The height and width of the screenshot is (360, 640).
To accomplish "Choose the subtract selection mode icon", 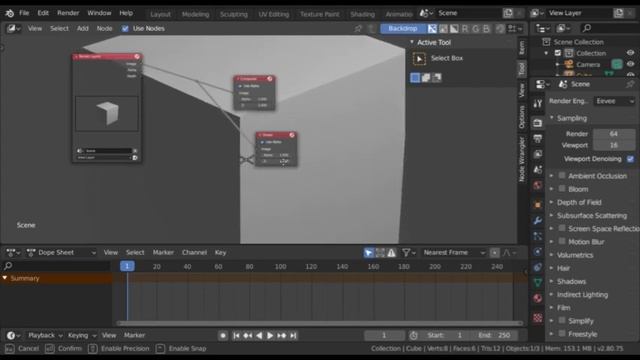I will (436, 78).
